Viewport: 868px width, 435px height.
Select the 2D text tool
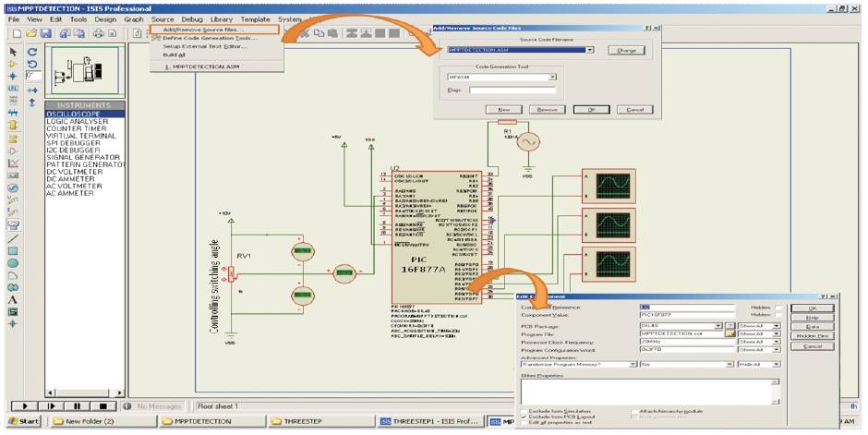pos(13,300)
